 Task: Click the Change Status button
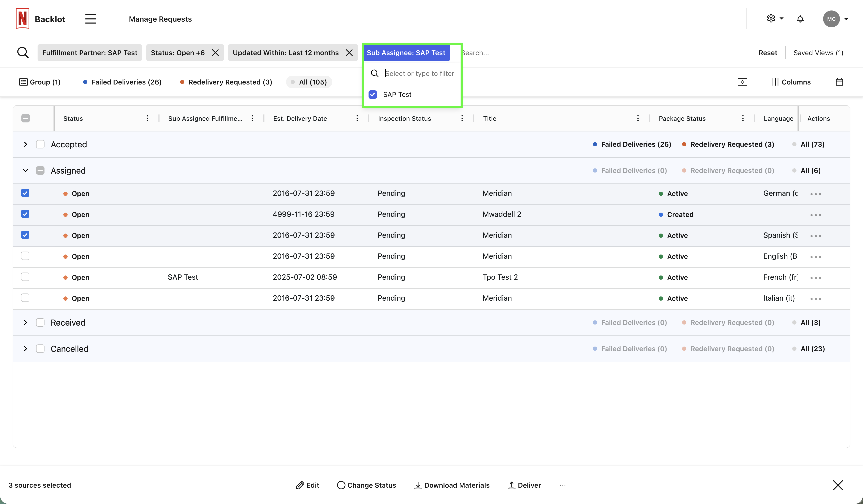tap(366, 485)
